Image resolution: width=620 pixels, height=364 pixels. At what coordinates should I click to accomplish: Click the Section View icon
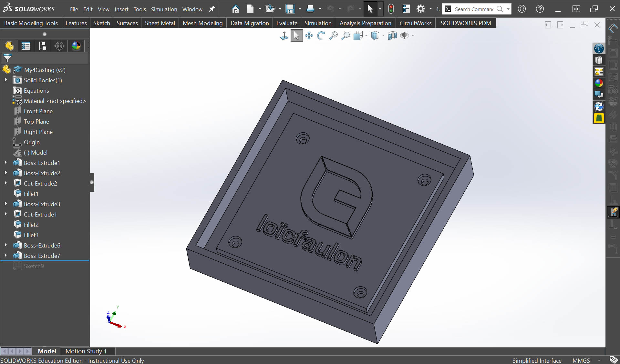point(392,35)
